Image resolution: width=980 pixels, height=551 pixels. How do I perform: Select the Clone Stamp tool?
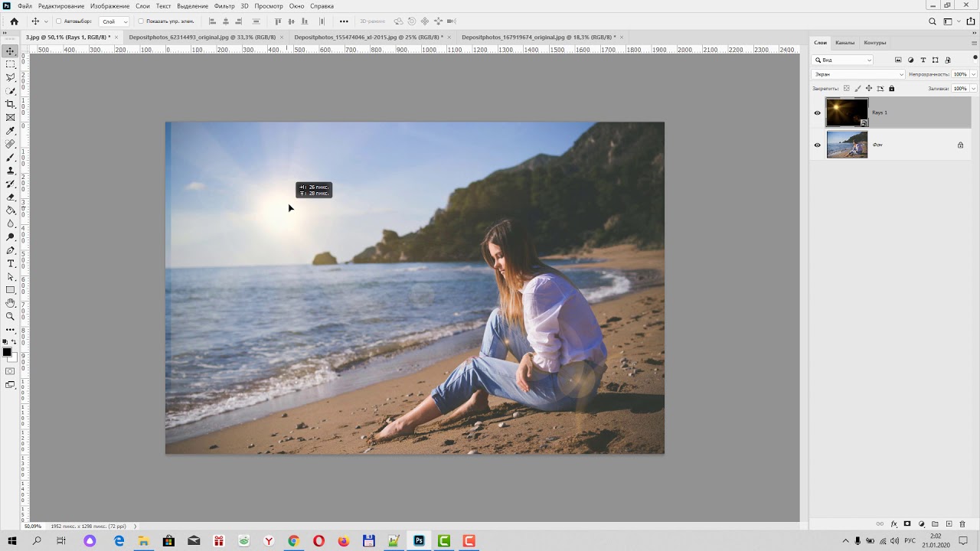pos(10,171)
